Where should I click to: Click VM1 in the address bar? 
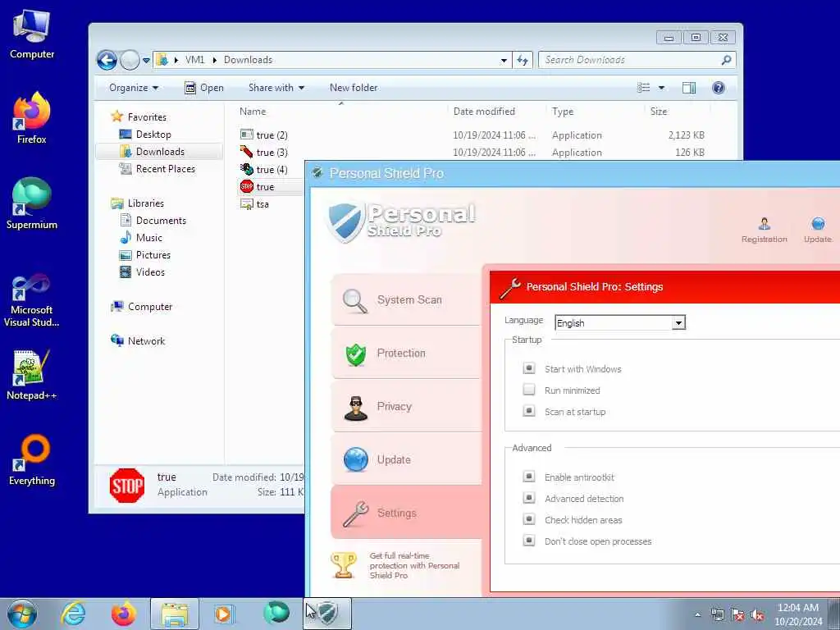click(194, 60)
